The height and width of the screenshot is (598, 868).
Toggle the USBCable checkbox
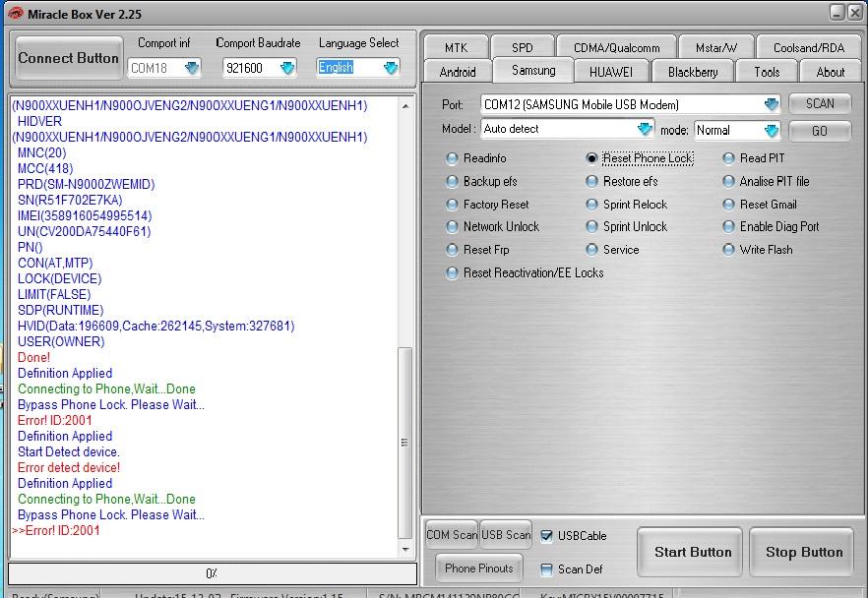(546, 535)
